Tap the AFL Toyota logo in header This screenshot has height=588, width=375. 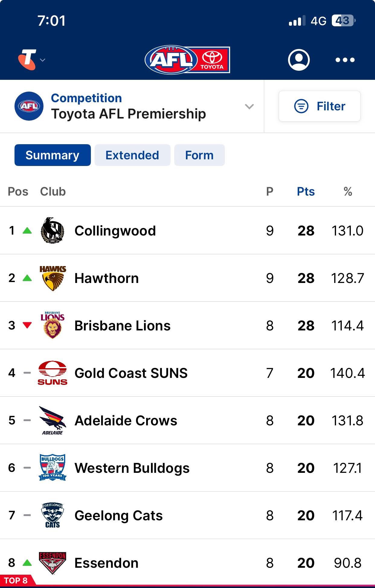click(x=187, y=60)
